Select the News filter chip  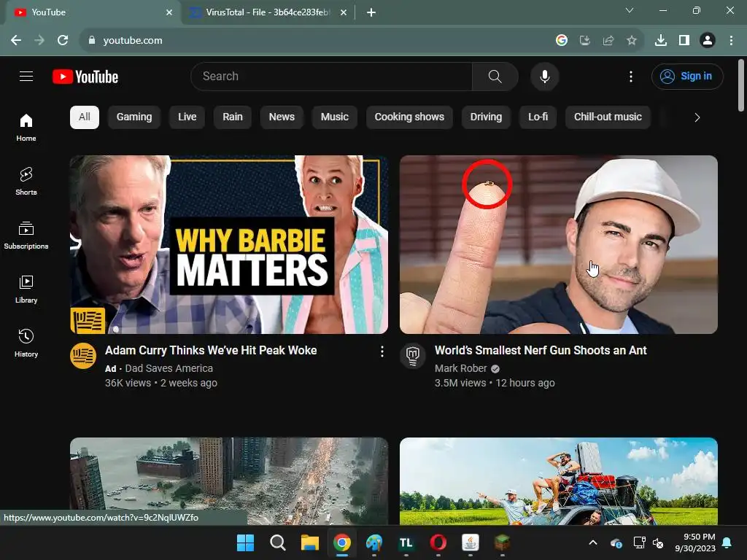point(282,117)
